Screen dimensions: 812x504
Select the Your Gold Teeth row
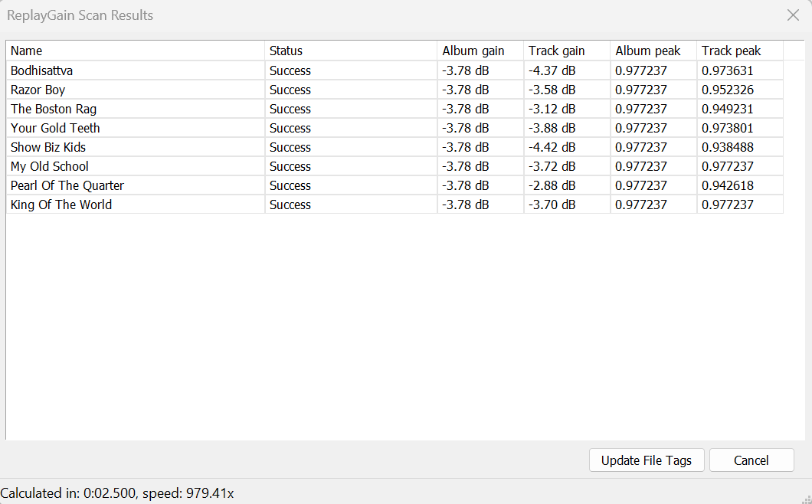pyautogui.click(x=395, y=128)
